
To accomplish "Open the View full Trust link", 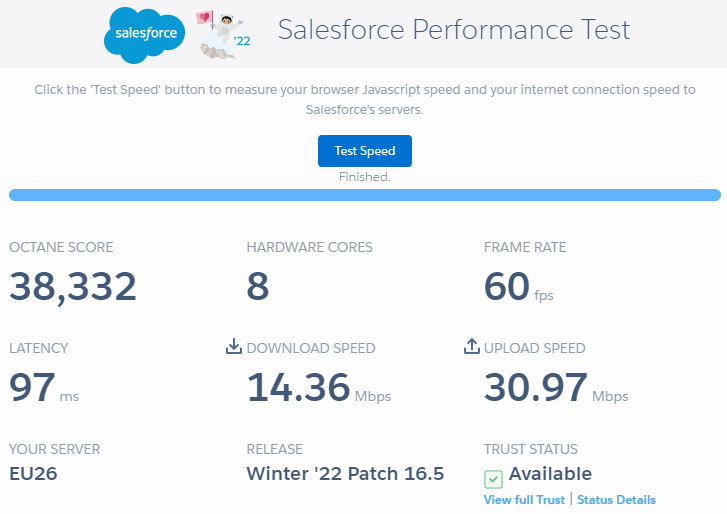I will coord(524,500).
